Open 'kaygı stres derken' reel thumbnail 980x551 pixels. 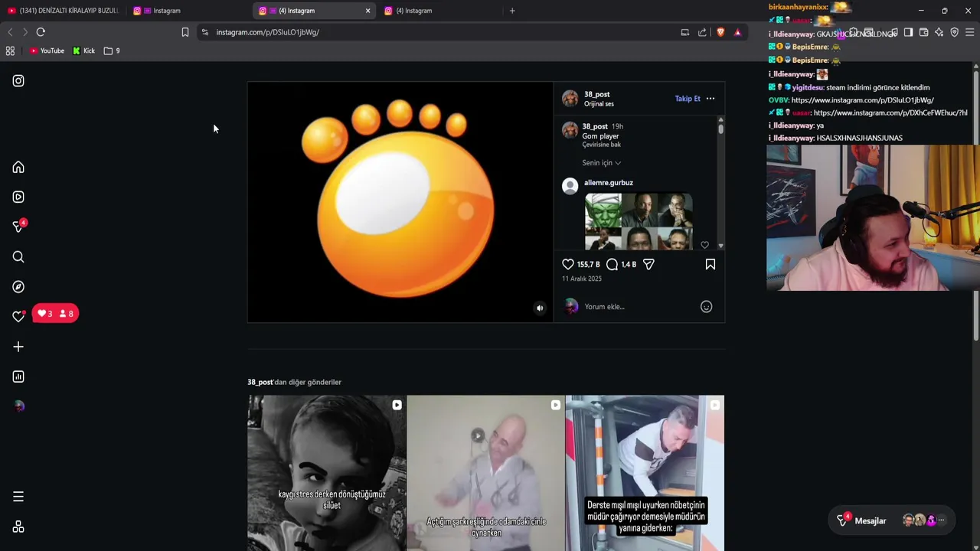pos(327,473)
